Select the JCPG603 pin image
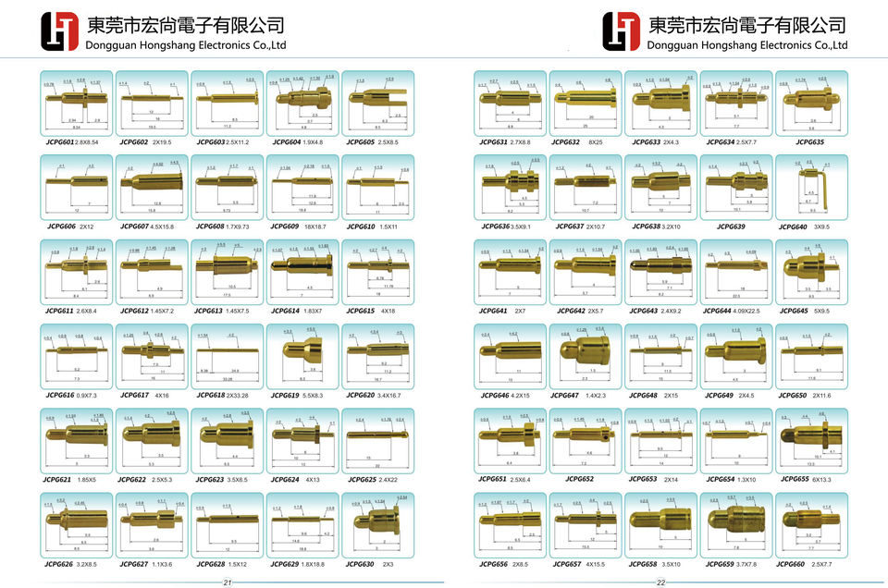 point(228,104)
